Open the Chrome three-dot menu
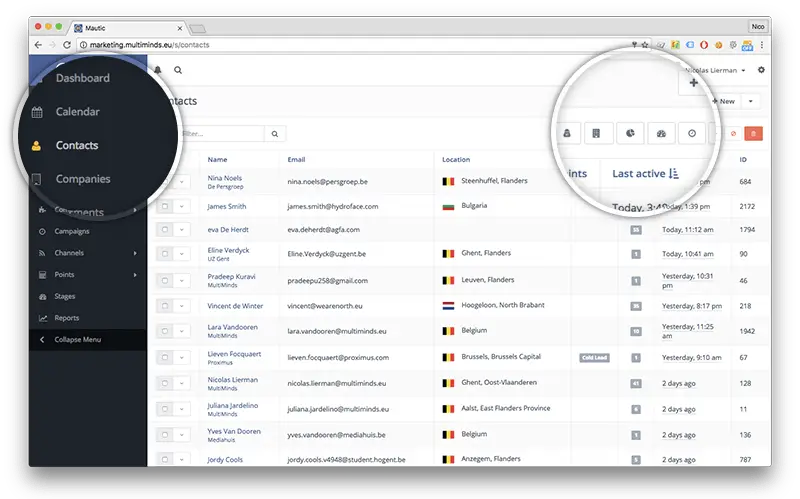Screen dimensions: 800x499 762,45
